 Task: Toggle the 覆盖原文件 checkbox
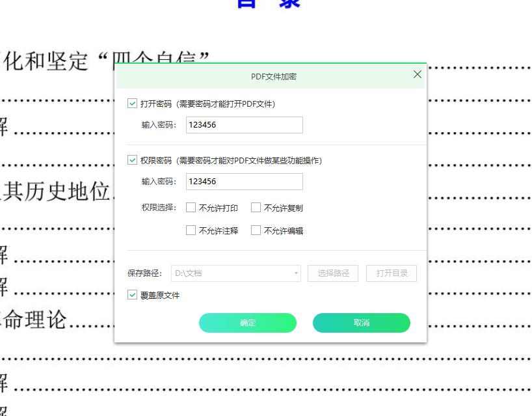point(132,295)
